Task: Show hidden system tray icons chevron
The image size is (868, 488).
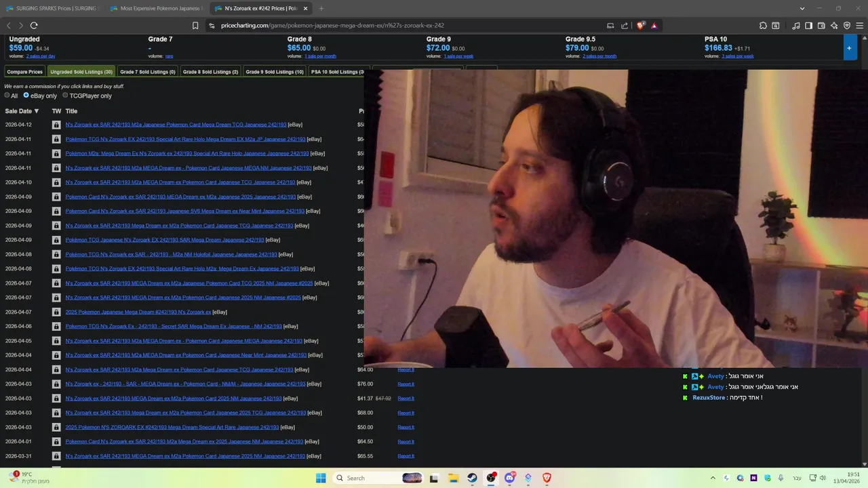Action: tap(713, 478)
